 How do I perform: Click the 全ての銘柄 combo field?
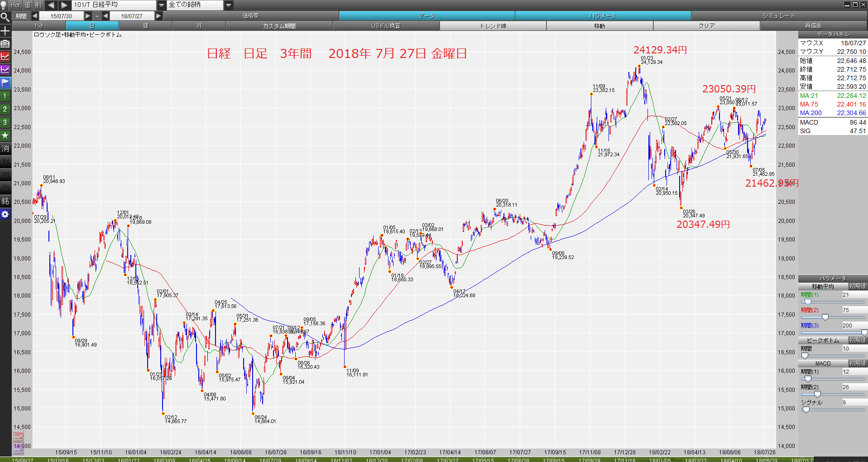[195, 5]
